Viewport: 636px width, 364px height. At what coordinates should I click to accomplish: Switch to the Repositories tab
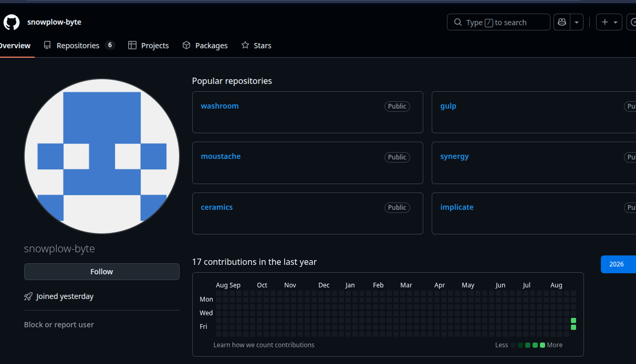(79, 46)
